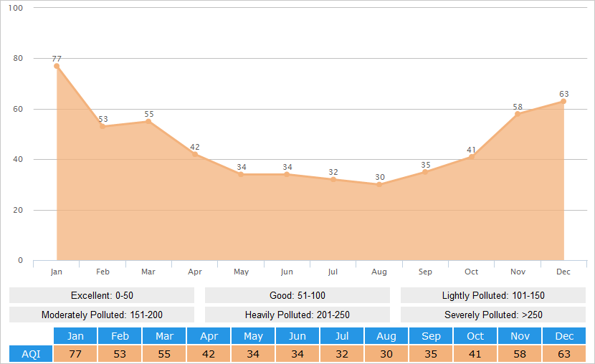Click the blue Apr header cell in the table
The image size is (595, 364).
209,336
